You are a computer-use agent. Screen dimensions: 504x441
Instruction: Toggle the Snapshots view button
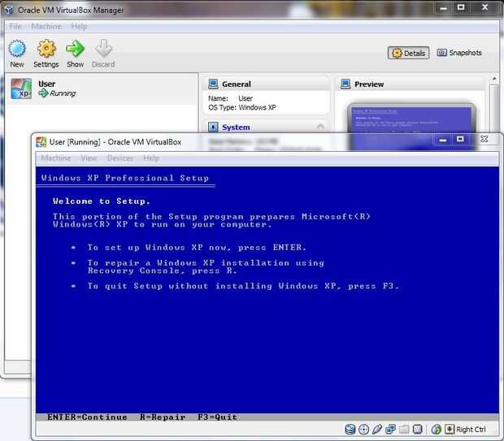point(459,53)
